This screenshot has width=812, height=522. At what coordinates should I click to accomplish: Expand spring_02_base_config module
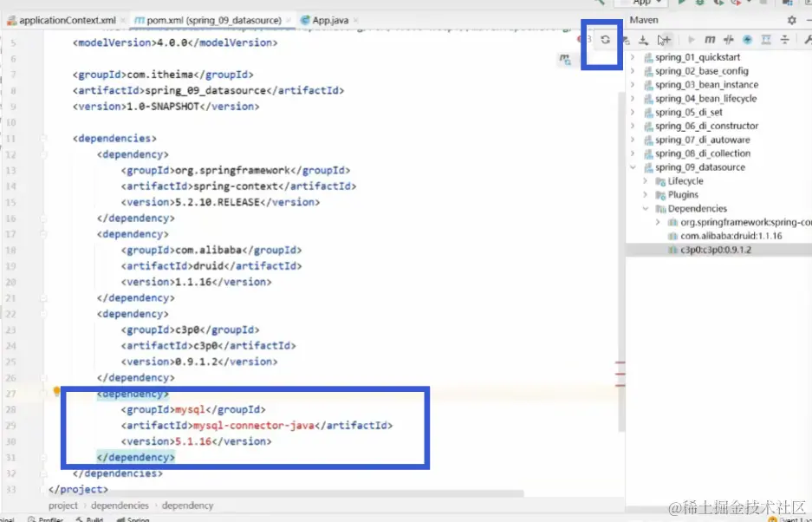point(633,71)
